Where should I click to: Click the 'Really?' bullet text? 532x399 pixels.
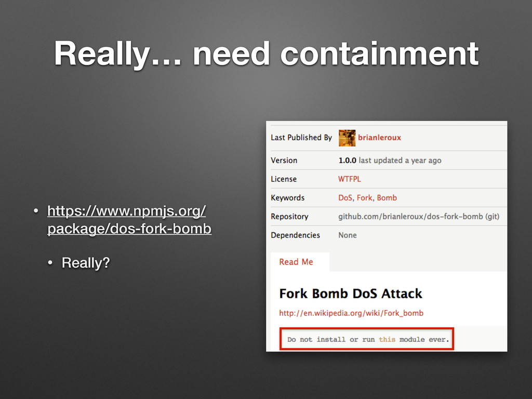[86, 263]
